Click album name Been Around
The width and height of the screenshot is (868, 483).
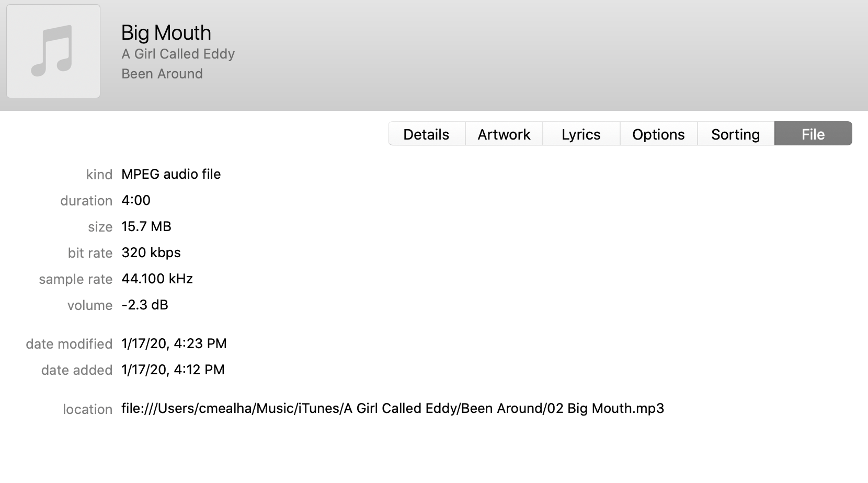pyautogui.click(x=162, y=74)
